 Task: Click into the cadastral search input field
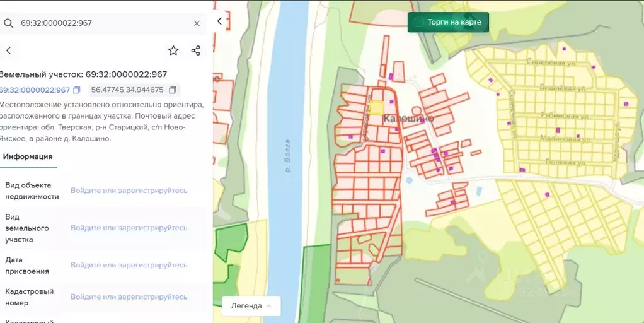pyautogui.click(x=101, y=23)
